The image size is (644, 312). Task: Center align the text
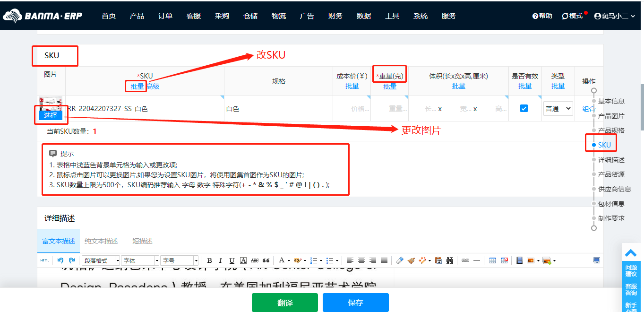(x=361, y=260)
